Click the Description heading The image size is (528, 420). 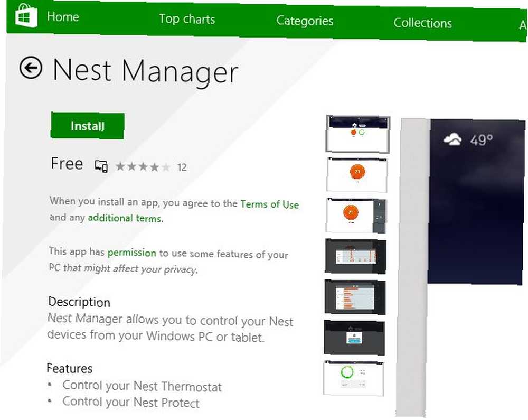(x=79, y=302)
